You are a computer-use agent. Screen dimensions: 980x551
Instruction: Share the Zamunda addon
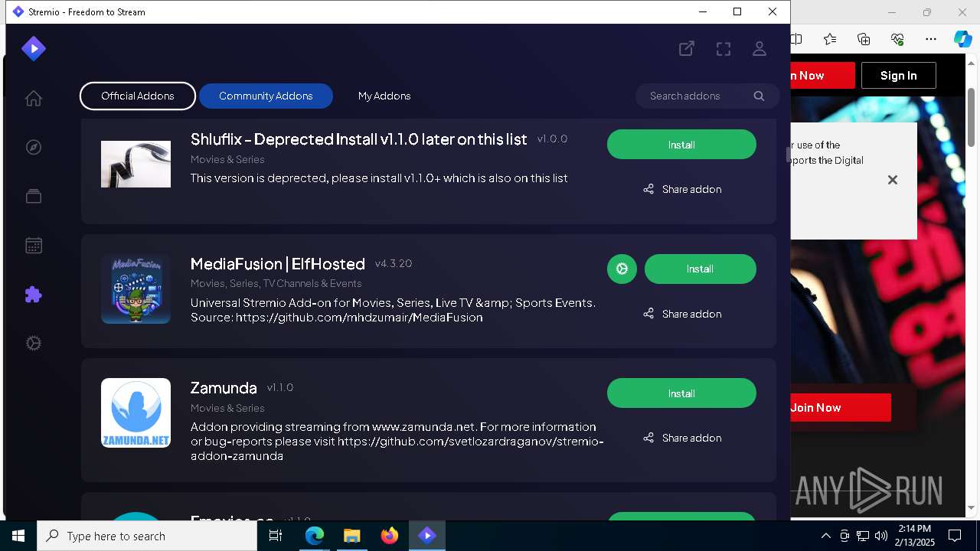pyautogui.click(x=681, y=438)
